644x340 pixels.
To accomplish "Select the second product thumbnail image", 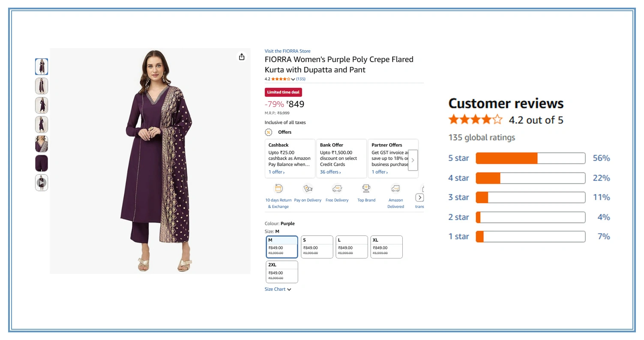I will point(42,86).
